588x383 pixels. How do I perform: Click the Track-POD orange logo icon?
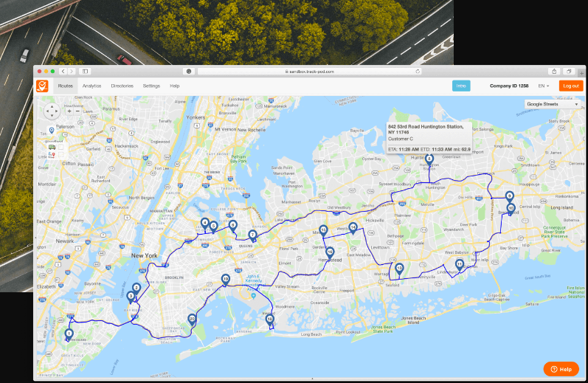click(42, 86)
